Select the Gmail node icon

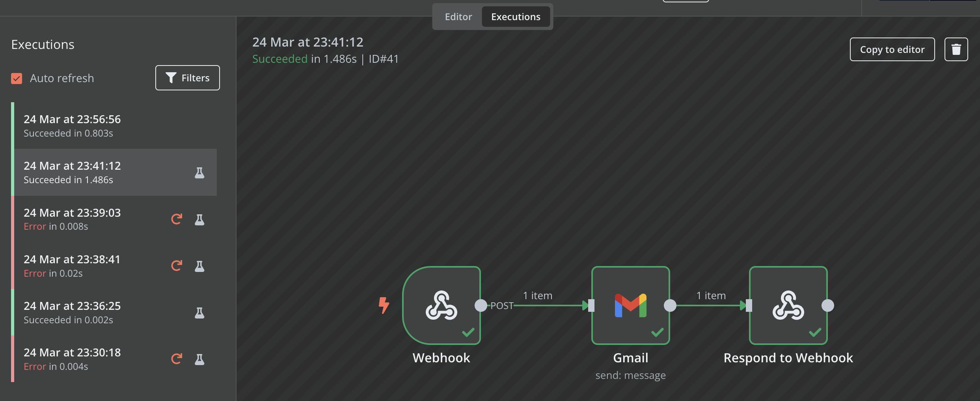coord(630,305)
